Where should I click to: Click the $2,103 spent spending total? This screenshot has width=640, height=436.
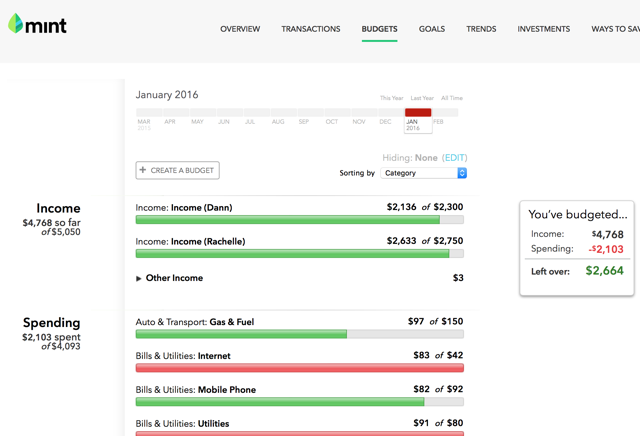point(51,337)
